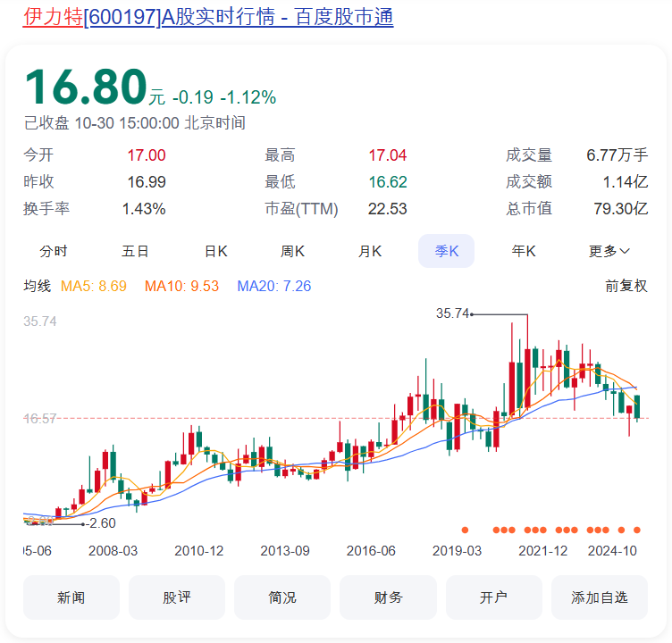672x643 pixels.
Task: Click the 开户 button
Action: [x=493, y=597]
